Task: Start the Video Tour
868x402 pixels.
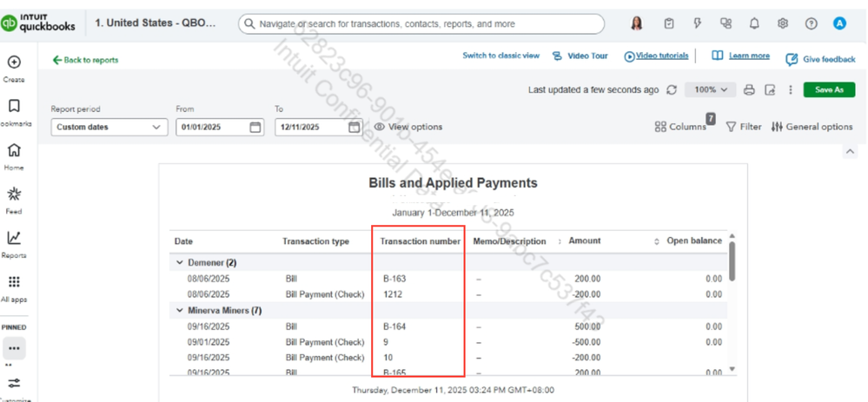Action: 580,56
